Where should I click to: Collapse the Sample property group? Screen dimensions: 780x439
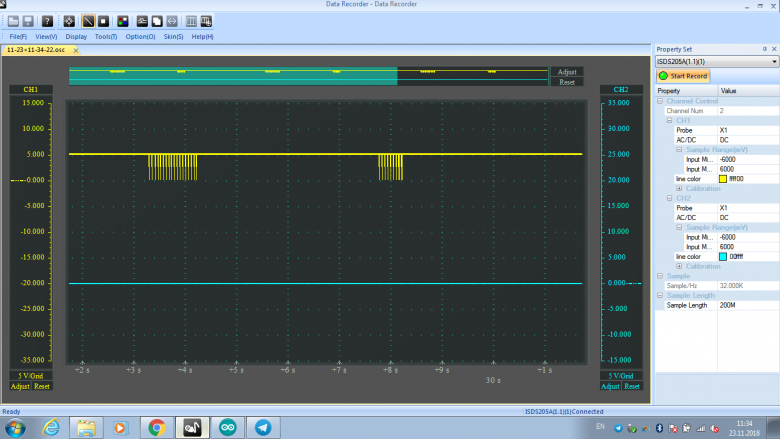(x=660, y=276)
